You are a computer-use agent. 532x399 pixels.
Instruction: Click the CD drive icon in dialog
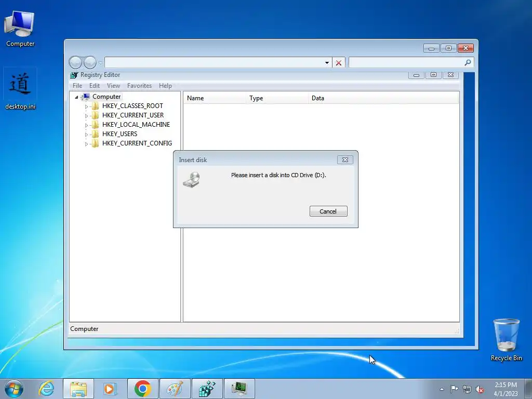click(x=191, y=179)
